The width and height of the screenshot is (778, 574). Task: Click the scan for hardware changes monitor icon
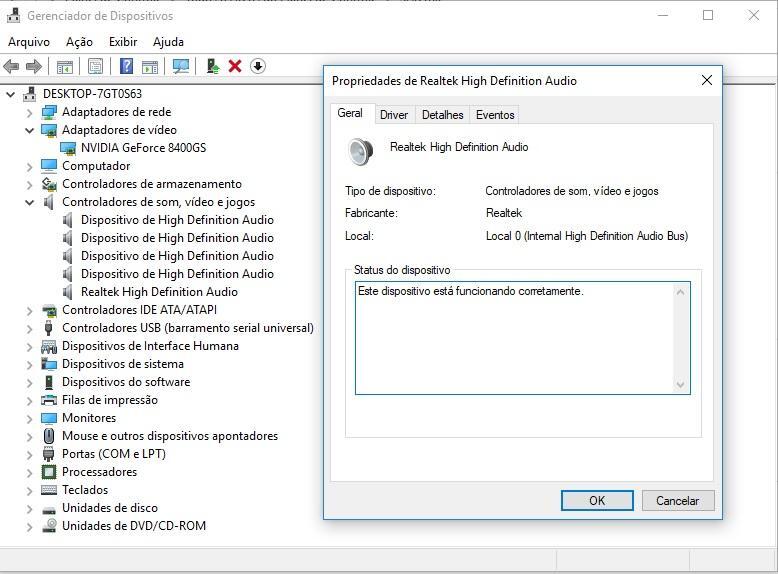(x=181, y=66)
